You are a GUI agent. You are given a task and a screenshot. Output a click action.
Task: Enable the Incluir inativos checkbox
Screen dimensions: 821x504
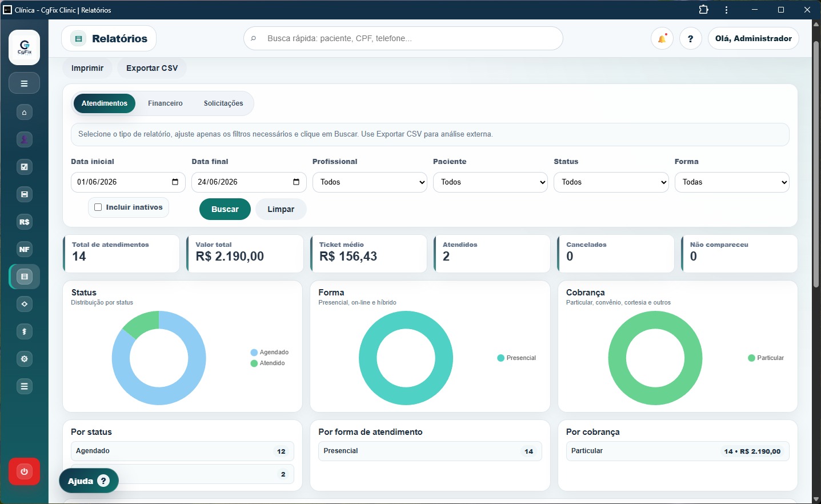pyautogui.click(x=98, y=207)
